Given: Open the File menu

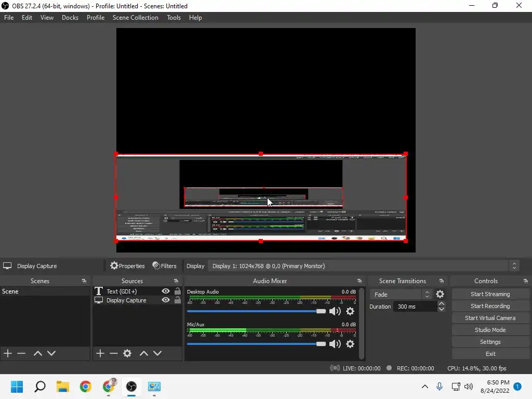Looking at the screenshot, I should 9,18.
